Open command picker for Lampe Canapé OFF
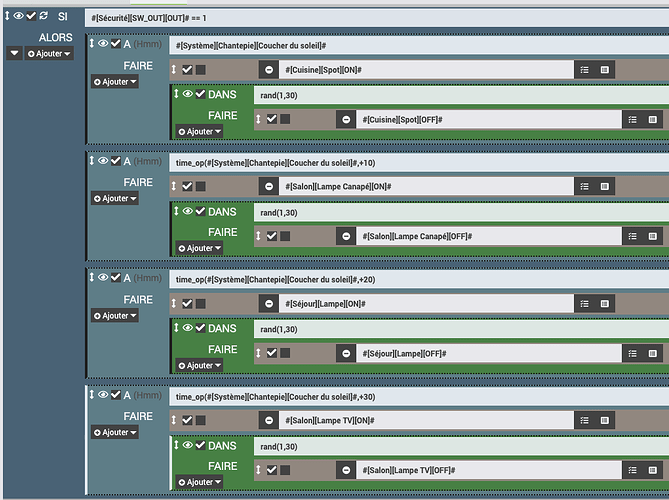This screenshot has width=669, height=500. coord(652,236)
